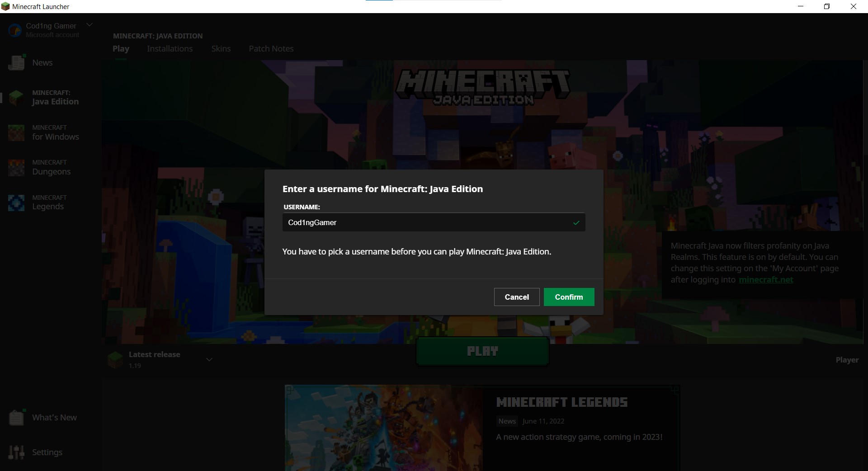Choose the Minecraft Dungeons icon
The image size is (868, 471).
[16, 168]
